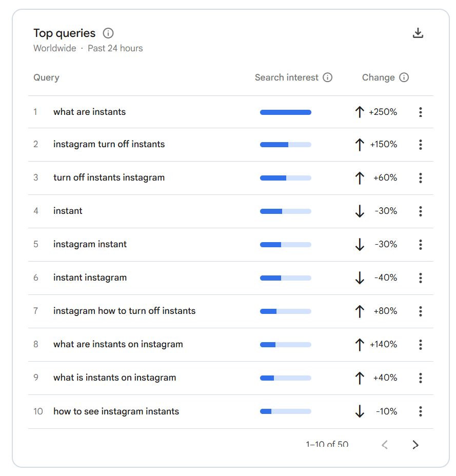The width and height of the screenshot is (456, 476).
Task: Click search interest bar for 'how to see instagram instants'
Action: tap(285, 411)
